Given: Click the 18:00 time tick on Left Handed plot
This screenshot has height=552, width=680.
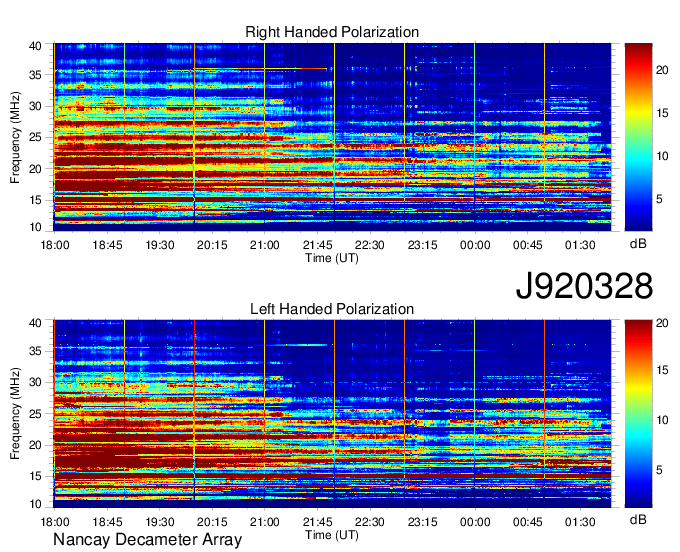Looking at the screenshot, I should [x=55, y=522].
